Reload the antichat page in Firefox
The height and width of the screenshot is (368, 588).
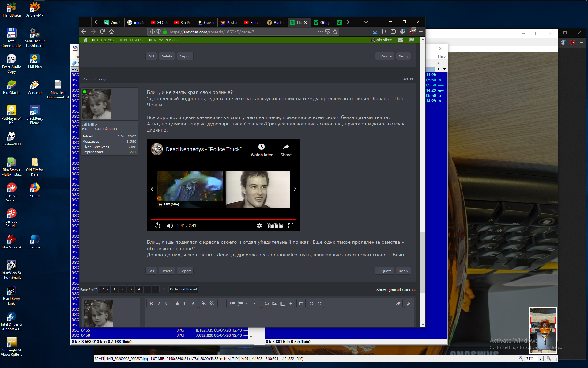102,32
